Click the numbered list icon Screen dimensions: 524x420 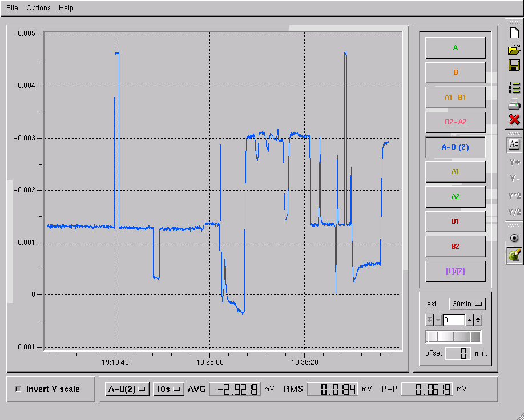pyautogui.click(x=514, y=87)
